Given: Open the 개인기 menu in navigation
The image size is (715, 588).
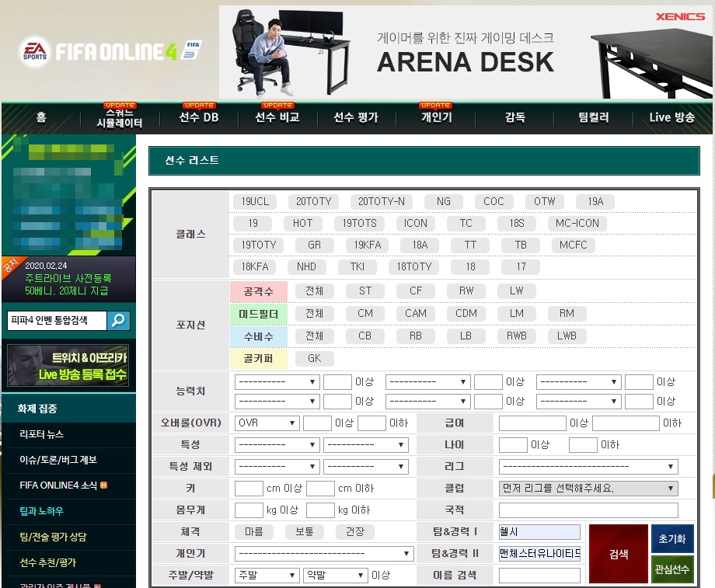Looking at the screenshot, I should tap(437, 117).
